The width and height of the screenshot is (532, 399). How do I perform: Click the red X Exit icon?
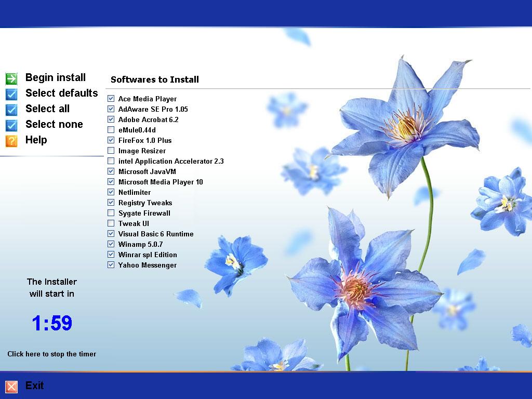pos(11,387)
